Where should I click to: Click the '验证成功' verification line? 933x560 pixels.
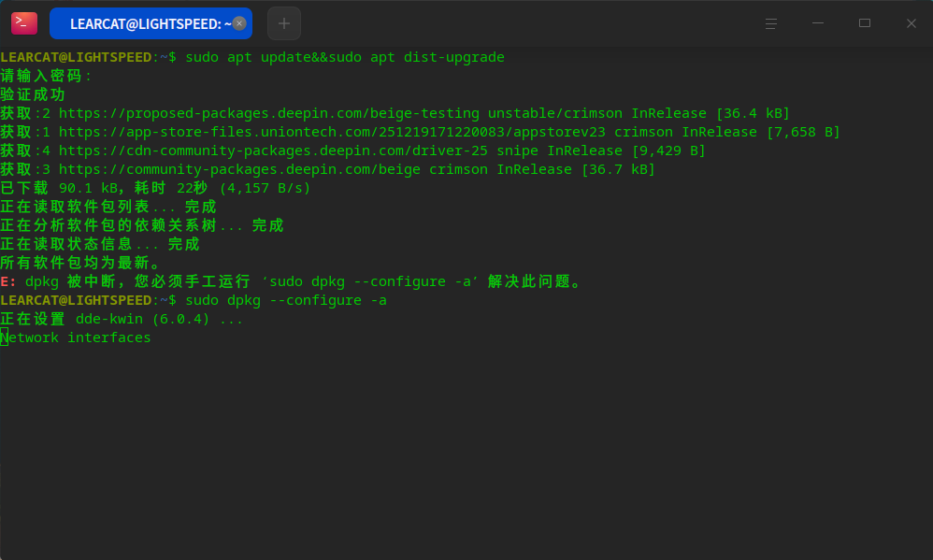(33, 94)
